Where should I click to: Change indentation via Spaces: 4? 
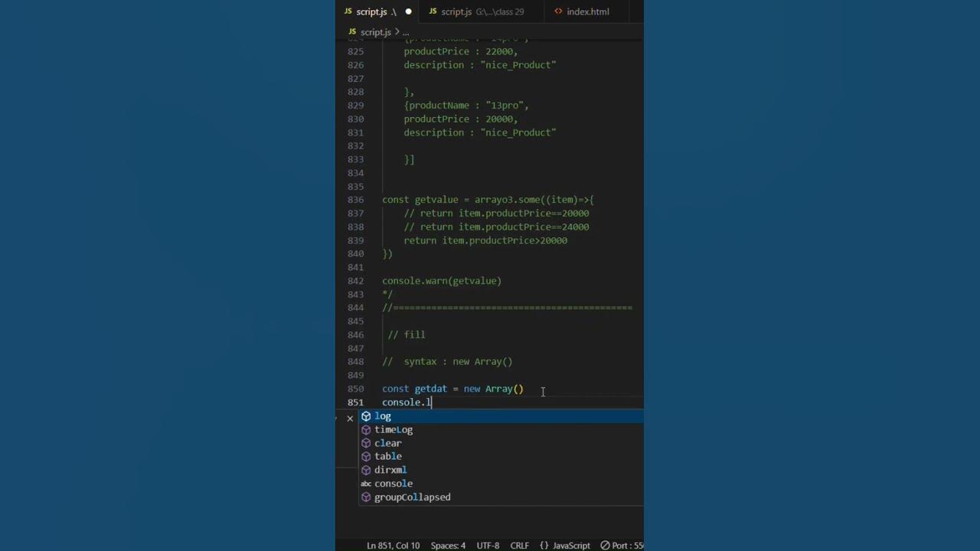[x=448, y=546]
